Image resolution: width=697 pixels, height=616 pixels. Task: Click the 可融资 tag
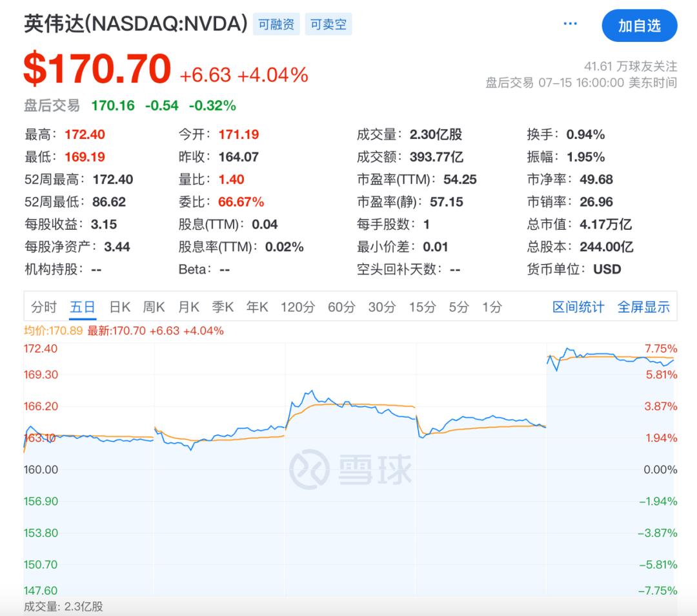click(x=276, y=24)
